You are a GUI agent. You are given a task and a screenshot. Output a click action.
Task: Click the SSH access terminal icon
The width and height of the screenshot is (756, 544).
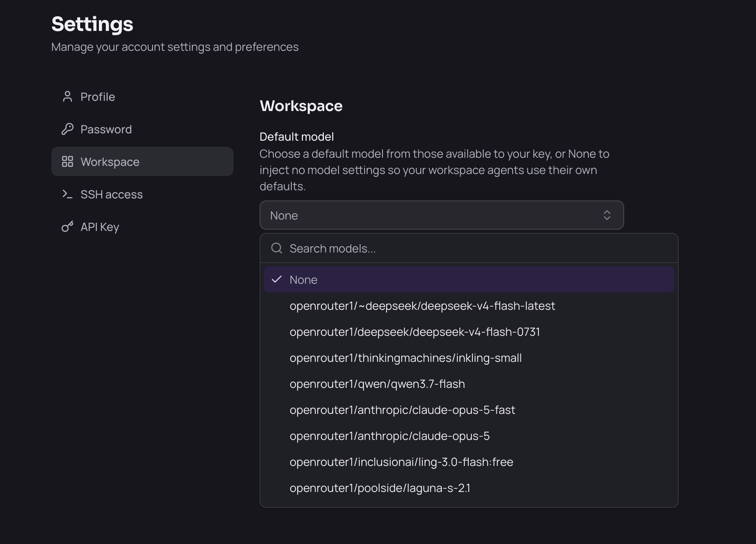(68, 194)
